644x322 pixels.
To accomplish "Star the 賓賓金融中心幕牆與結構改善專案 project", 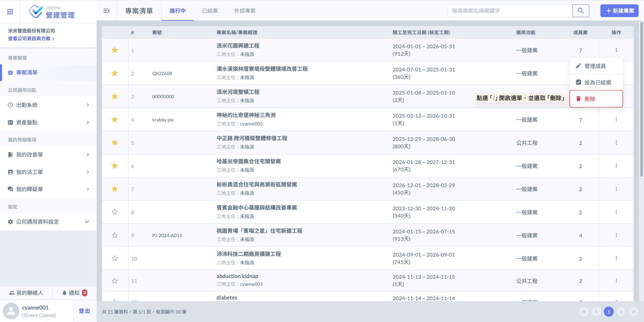I will pyautogui.click(x=115, y=212).
